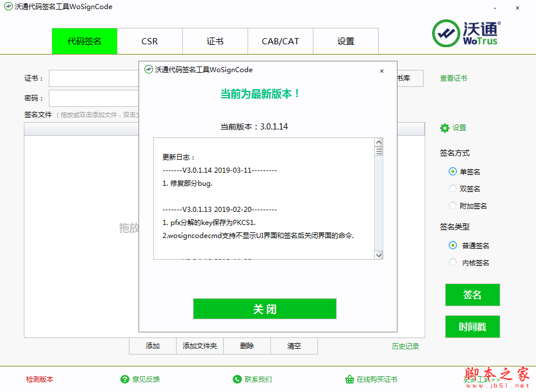
Task: Click the 签名类型 label
Action: pos(455,227)
